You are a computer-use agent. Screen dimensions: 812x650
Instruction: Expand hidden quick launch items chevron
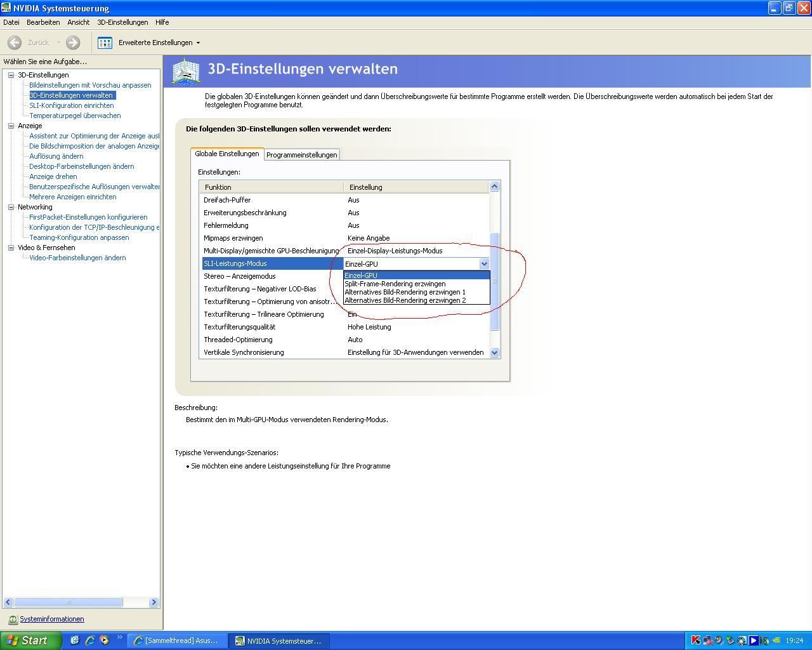119,638
